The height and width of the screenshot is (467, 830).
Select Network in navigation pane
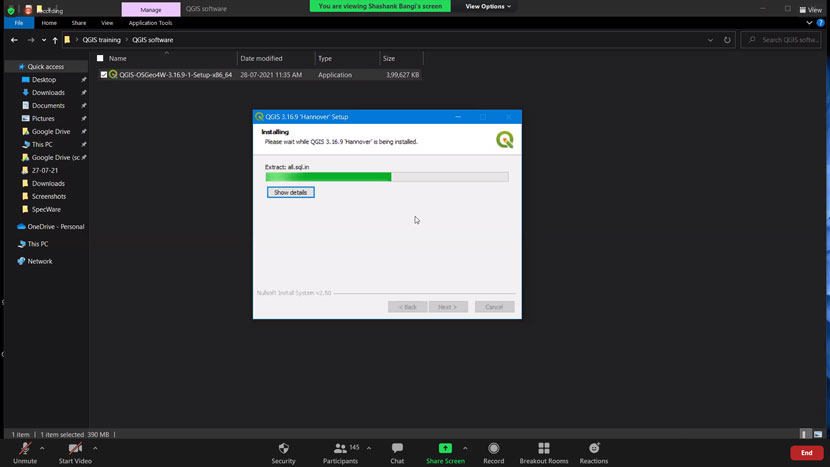point(35,261)
